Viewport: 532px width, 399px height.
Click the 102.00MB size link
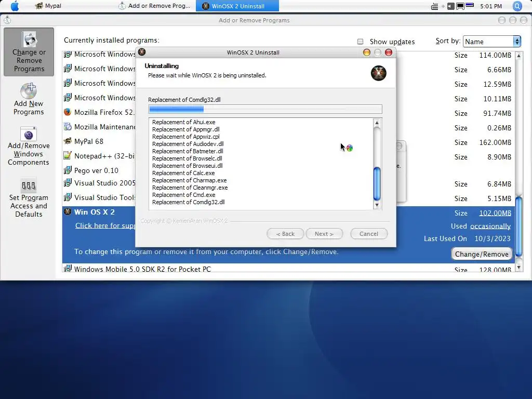click(495, 213)
